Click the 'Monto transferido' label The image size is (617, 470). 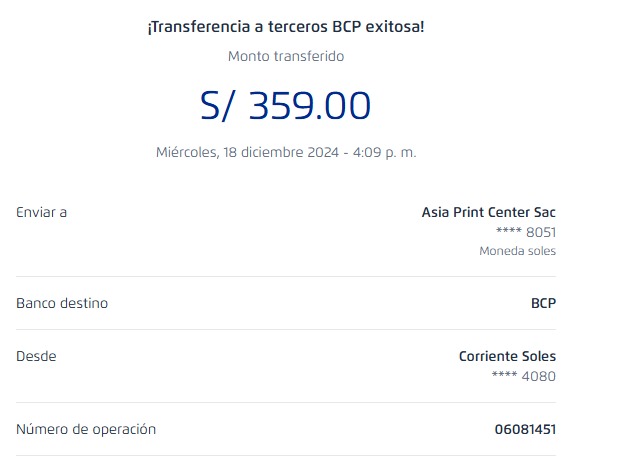(x=285, y=56)
